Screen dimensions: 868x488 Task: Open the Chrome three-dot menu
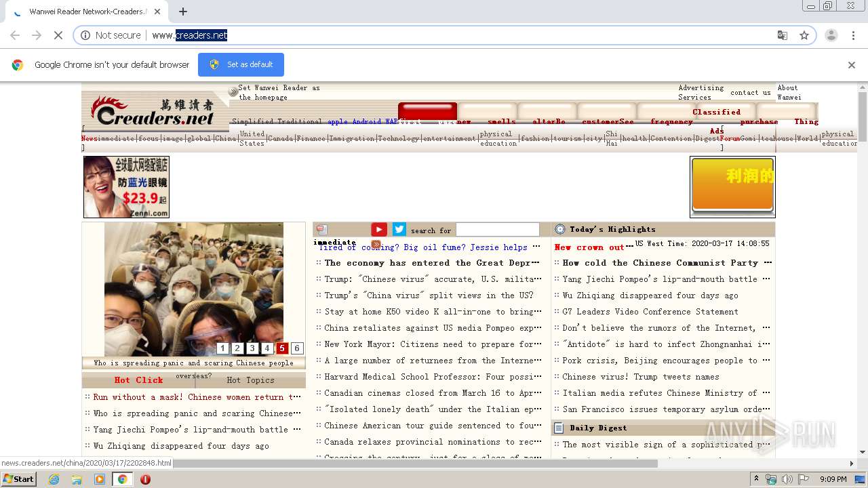tap(853, 35)
